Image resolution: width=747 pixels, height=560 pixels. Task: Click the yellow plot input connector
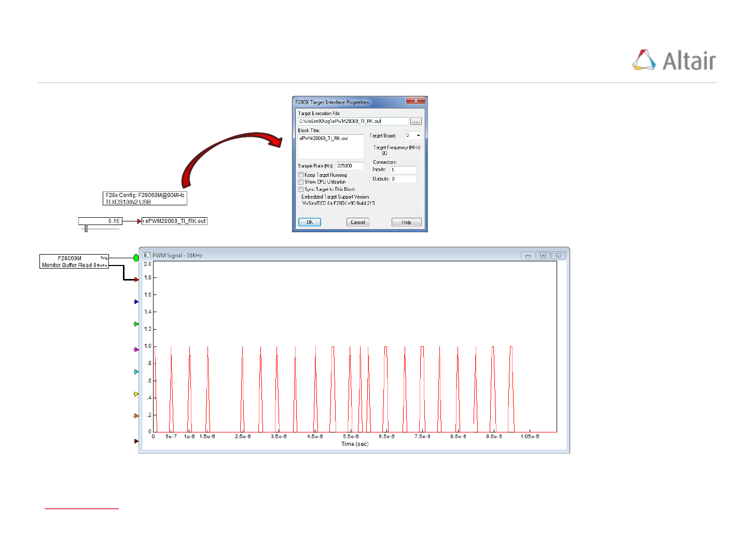136,394
